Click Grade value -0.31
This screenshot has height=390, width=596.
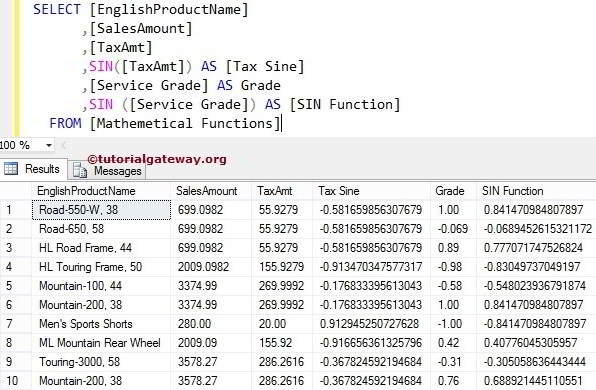point(450,362)
